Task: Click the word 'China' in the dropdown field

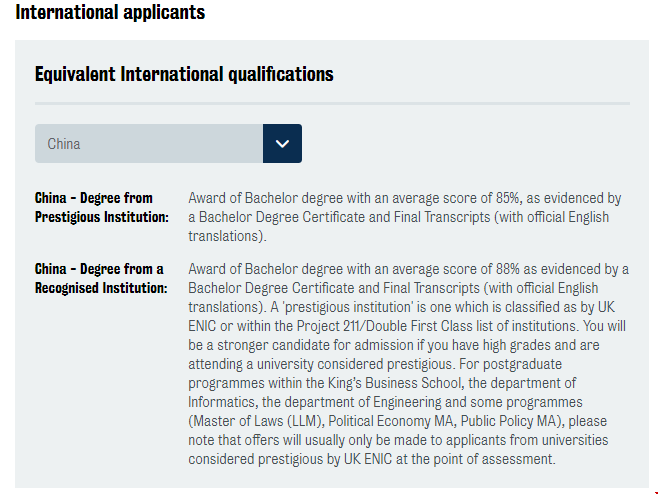Action: point(64,144)
